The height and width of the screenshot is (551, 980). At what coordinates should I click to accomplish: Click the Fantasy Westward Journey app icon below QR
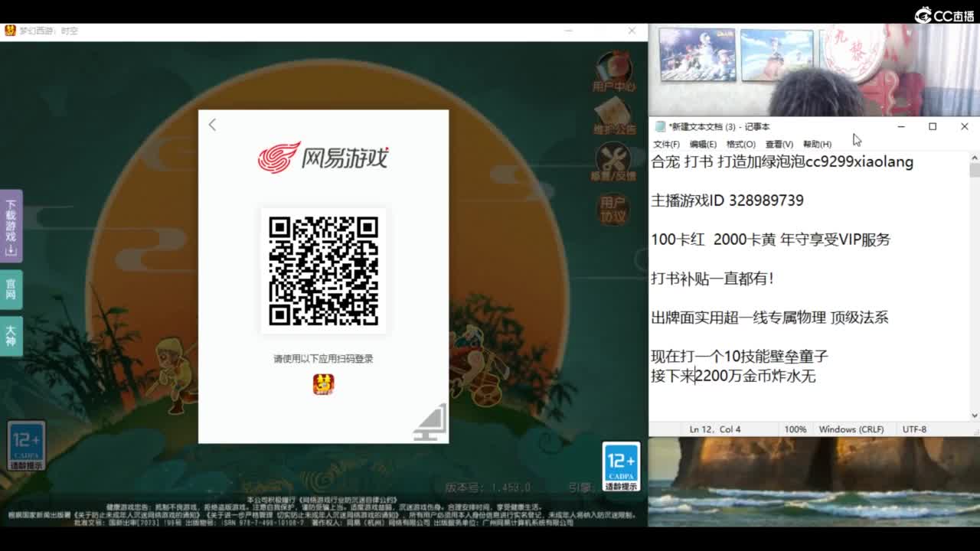click(x=323, y=384)
